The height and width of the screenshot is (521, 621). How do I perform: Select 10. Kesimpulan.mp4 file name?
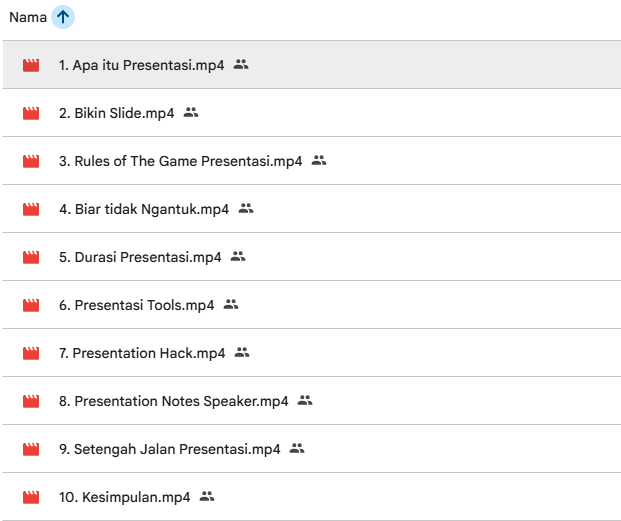(x=125, y=497)
